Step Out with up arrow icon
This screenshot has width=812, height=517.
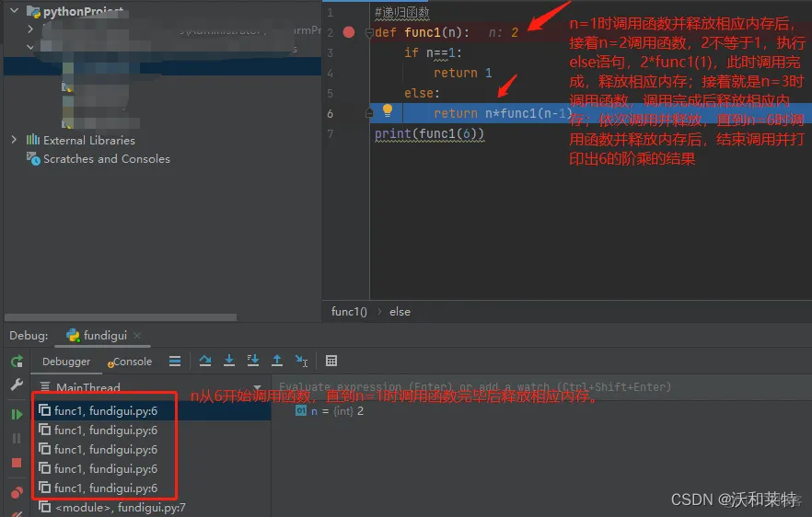point(277,361)
